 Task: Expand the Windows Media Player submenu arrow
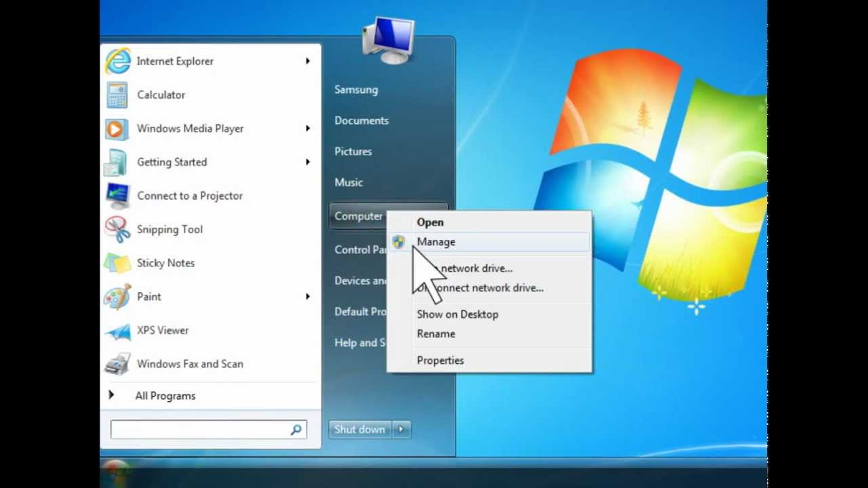pos(308,128)
